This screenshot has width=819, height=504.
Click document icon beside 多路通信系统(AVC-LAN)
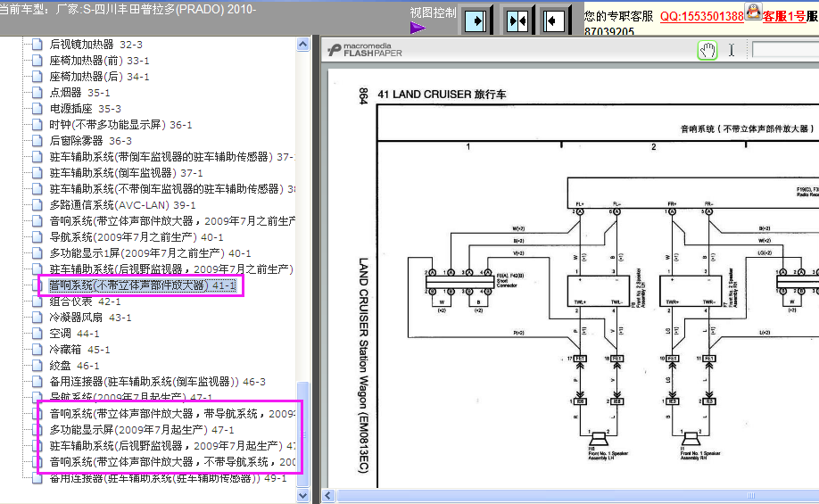[37, 205]
